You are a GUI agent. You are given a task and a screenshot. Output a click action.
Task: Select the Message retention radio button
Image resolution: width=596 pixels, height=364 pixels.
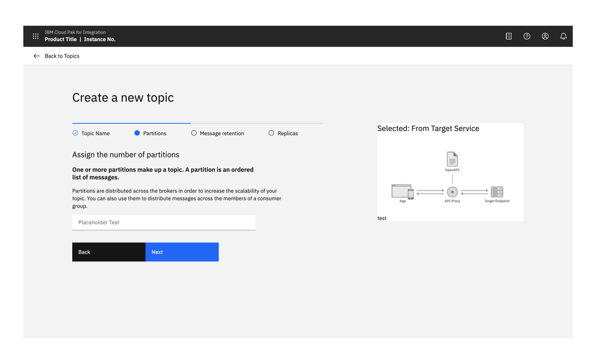pyautogui.click(x=194, y=133)
